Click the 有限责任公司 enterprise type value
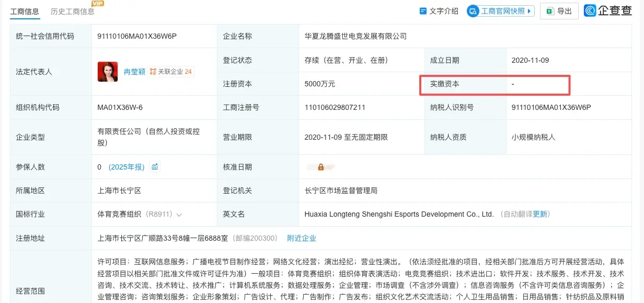The height and width of the screenshot is (303, 644). (148, 137)
